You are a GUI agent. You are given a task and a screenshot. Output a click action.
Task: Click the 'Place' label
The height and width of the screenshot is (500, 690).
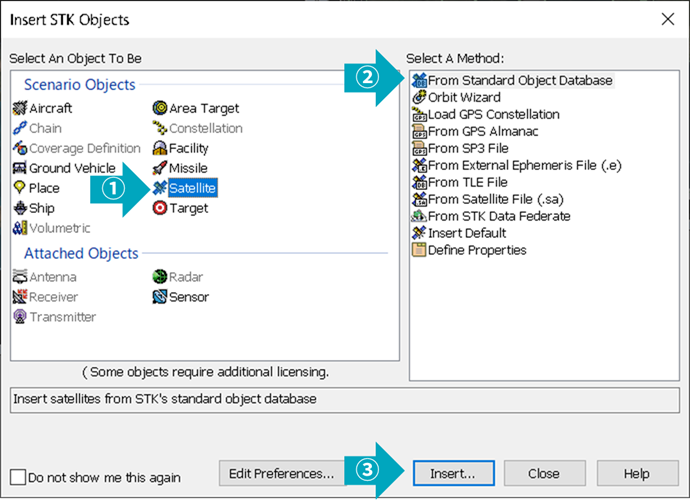[44, 188]
